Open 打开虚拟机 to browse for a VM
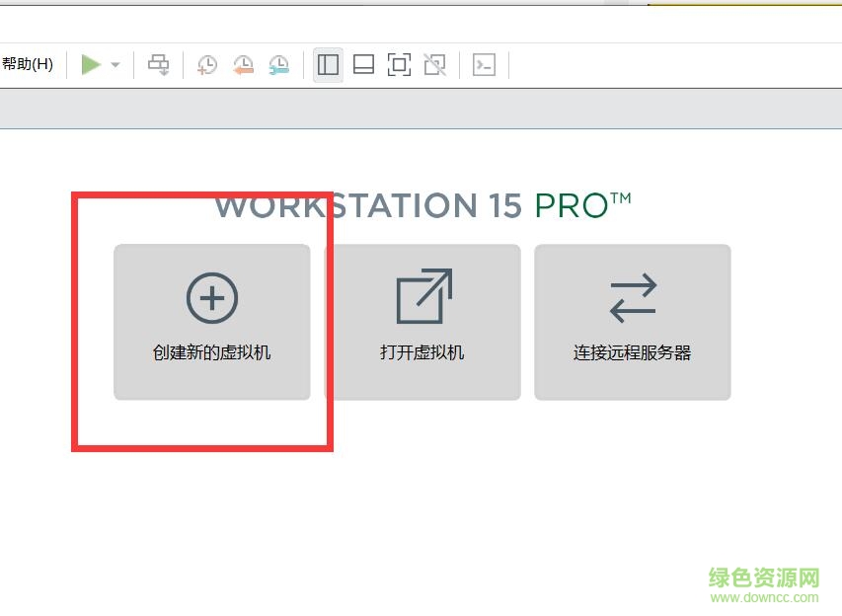Screen dimensions: 842x616 click(421, 321)
